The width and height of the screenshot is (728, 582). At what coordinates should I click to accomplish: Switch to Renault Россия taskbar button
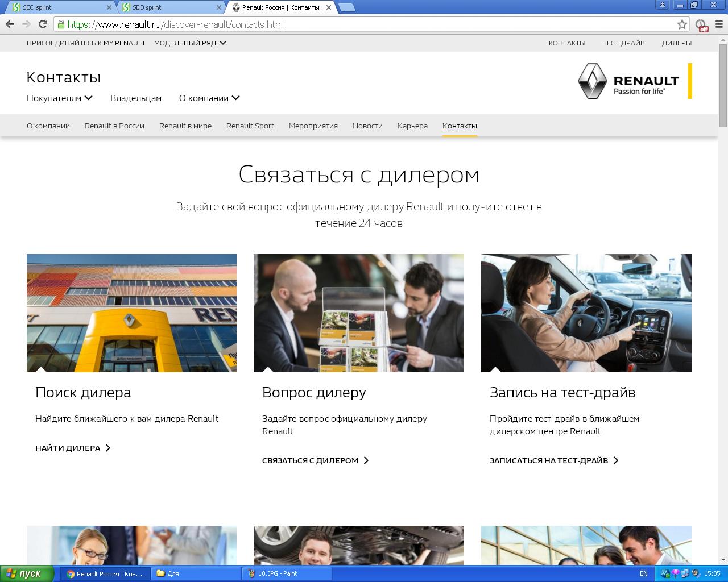tap(105, 573)
